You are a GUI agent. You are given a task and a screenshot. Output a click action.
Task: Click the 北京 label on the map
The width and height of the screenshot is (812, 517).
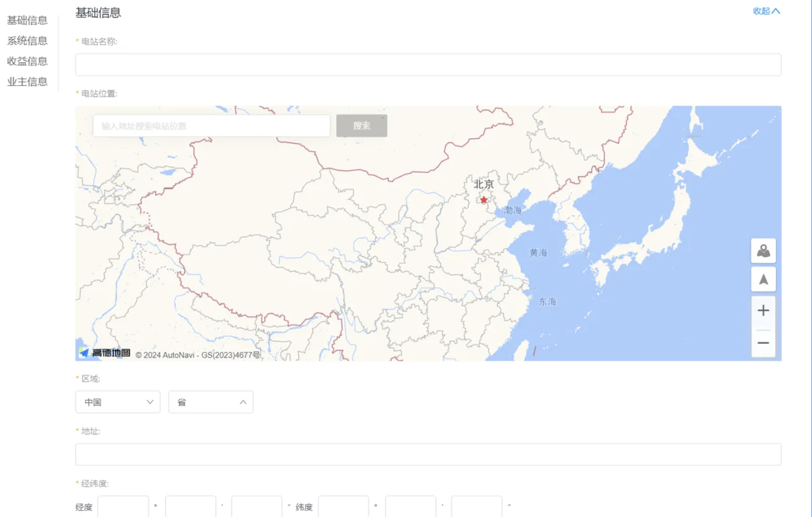484,184
